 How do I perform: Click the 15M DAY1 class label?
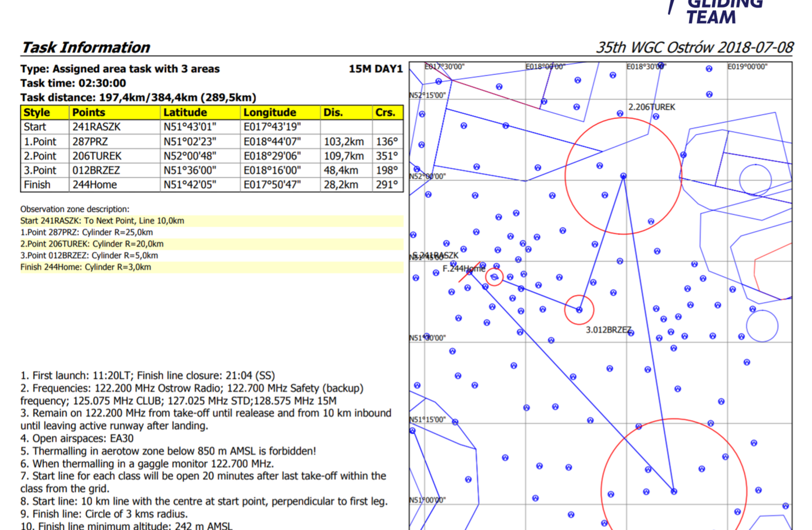click(x=375, y=69)
